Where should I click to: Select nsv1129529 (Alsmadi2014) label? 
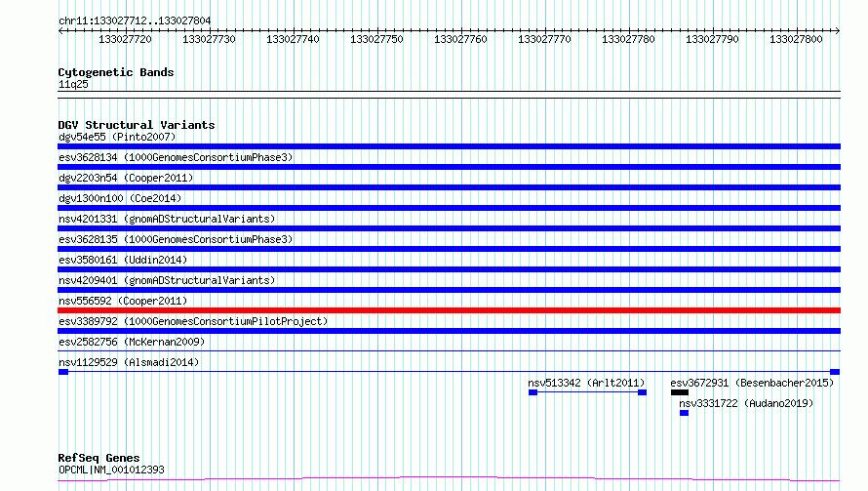129,362
